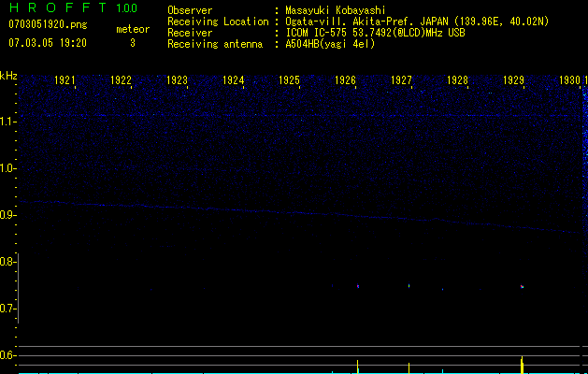
Task: Click the date stamp 07.03.05 19:20
Action: 48,43
